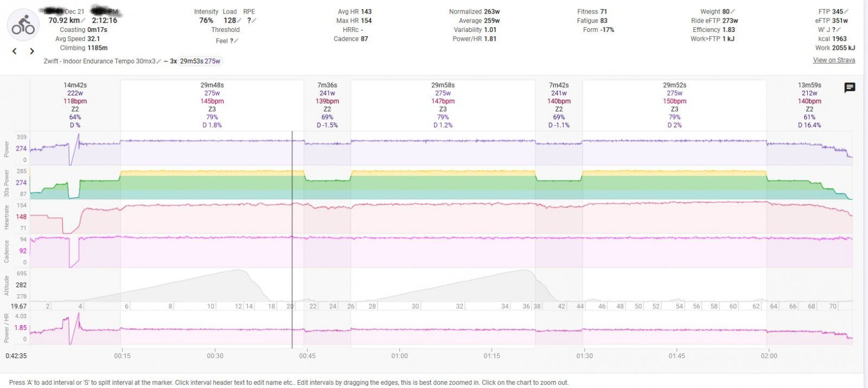Select the 14m42s warm-up interval header
868x388 pixels.
coord(75,85)
